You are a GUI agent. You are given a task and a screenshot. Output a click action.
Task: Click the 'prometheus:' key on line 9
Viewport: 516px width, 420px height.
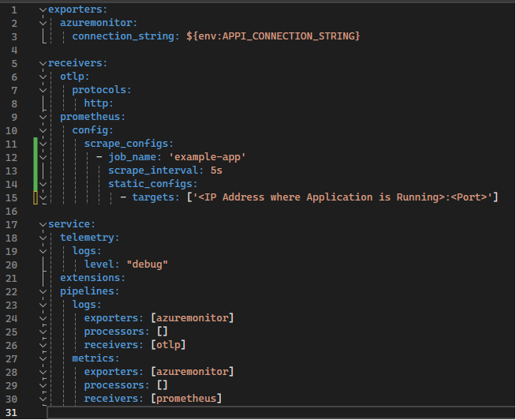coord(92,117)
